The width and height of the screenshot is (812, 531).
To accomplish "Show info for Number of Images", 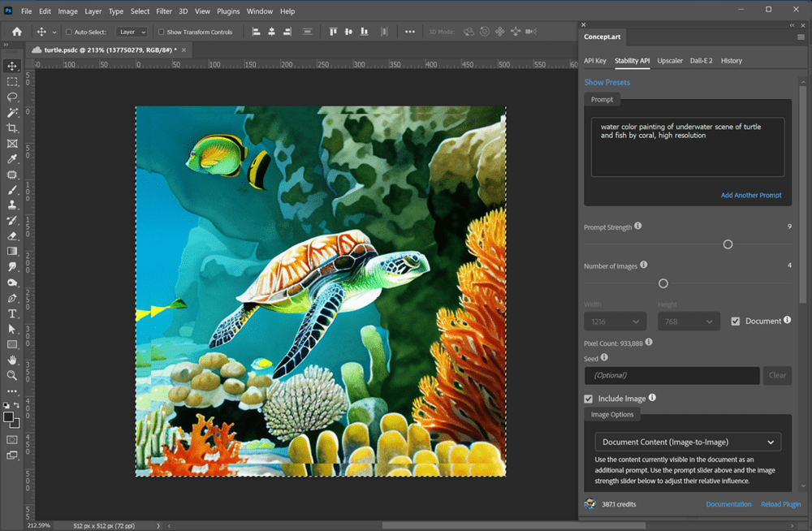I will (x=644, y=265).
